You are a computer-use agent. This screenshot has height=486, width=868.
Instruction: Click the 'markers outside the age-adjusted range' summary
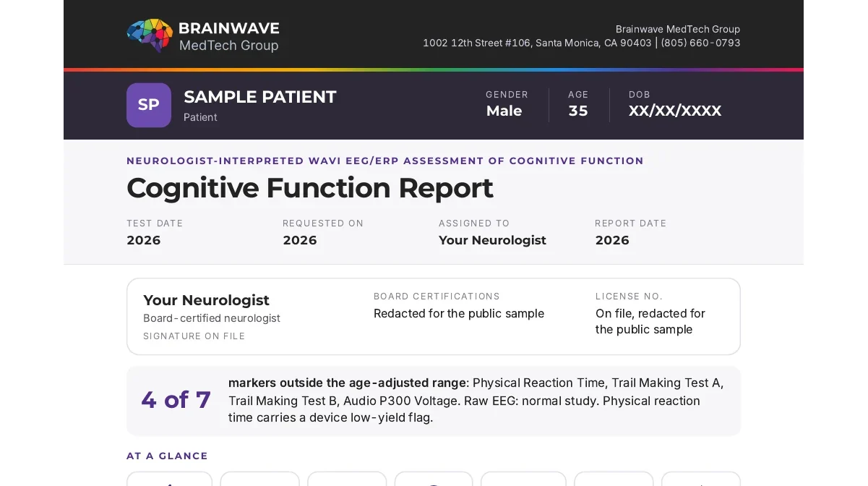(x=476, y=401)
